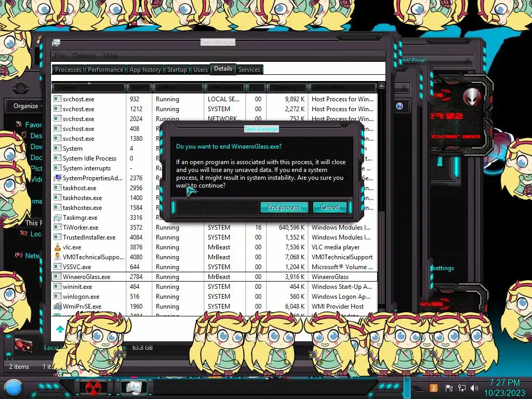Click the orange Java tray icon
This screenshot has width=532, height=399.
(x=434, y=388)
